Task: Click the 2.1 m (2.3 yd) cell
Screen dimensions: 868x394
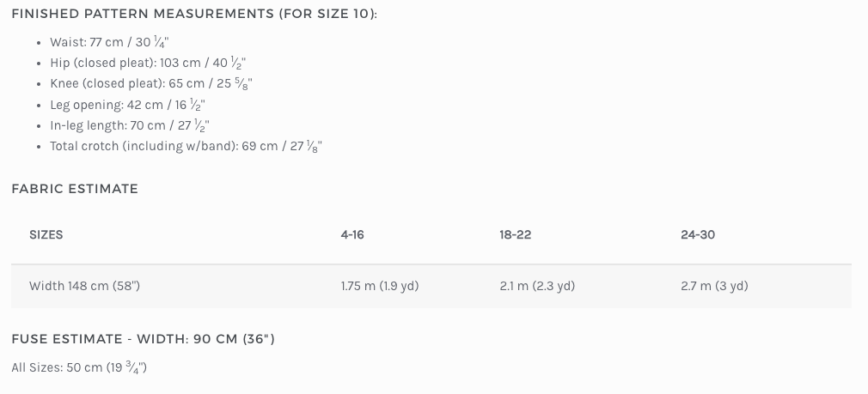Action: (537, 286)
